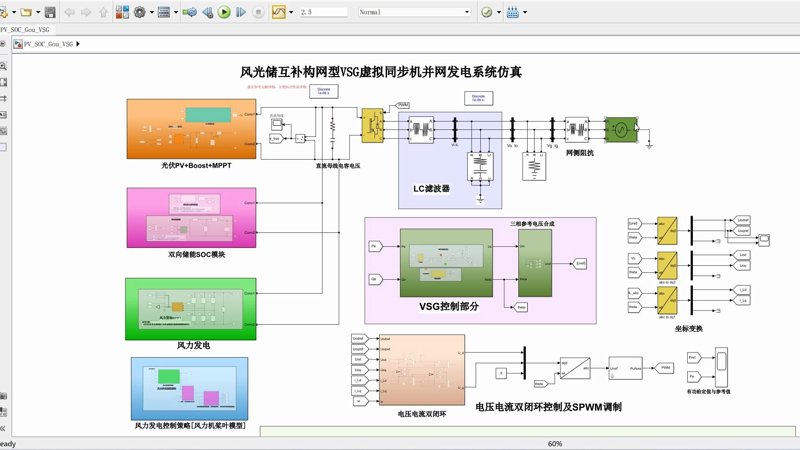
Task: Expand the breadcrumb arrow after PV_SOC_Gou_VSG
Action: 78,44
